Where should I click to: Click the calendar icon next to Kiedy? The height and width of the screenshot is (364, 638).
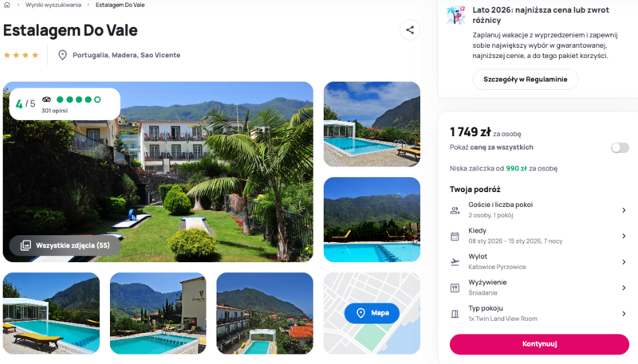pyautogui.click(x=455, y=237)
